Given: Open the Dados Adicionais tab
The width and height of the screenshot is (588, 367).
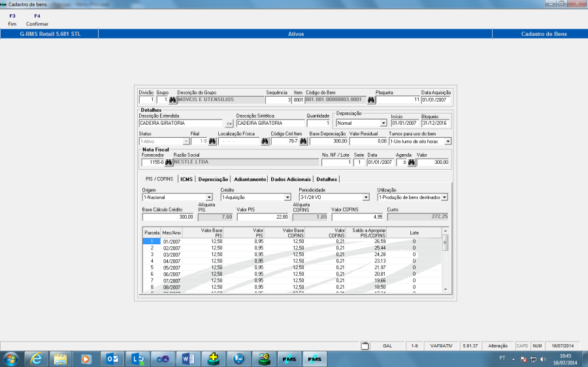Looking at the screenshot, I should pyautogui.click(x=290, y=179).
